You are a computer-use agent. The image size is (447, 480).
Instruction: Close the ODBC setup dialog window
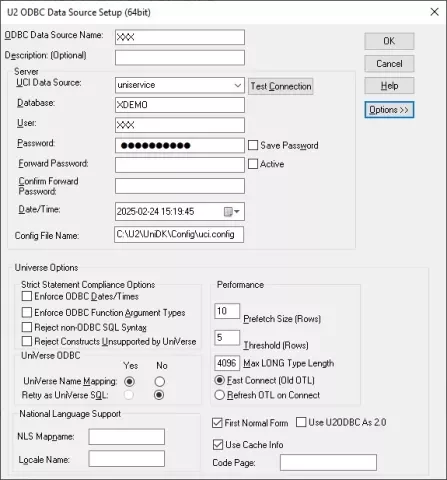click(434, 12)
